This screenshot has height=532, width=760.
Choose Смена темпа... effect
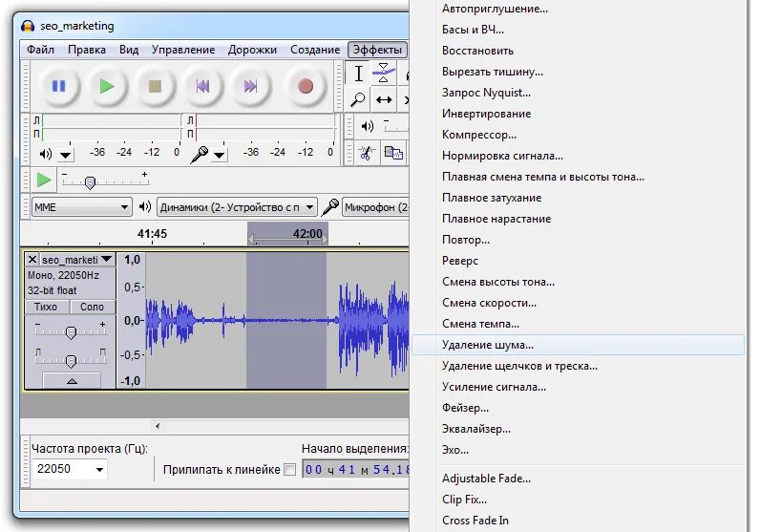tap(578, 324)
